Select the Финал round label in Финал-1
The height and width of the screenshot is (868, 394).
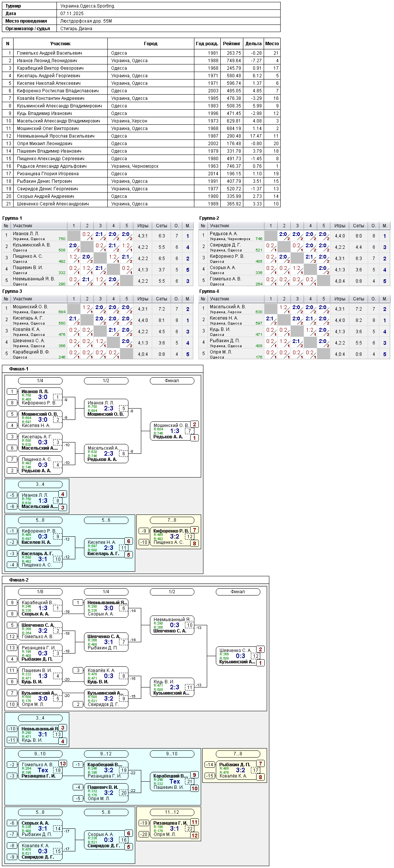(172, 381)
